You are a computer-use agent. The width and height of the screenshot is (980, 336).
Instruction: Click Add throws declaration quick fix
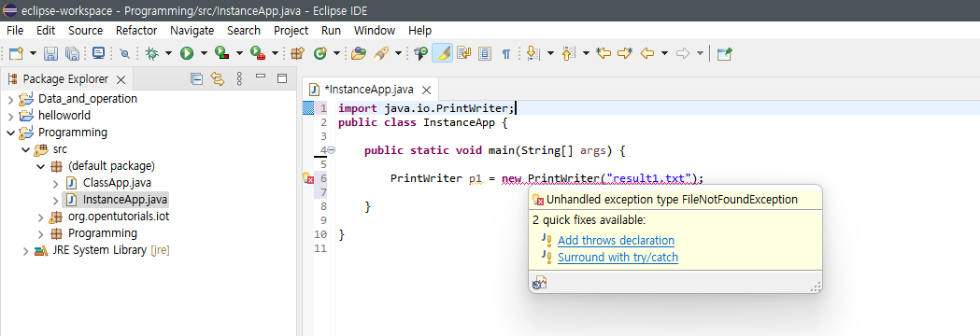pyautogui.click(x=616, y=241)
